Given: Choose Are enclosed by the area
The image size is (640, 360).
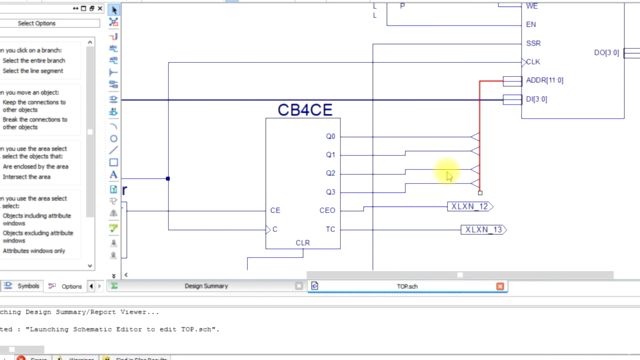Looking at the screenshot, I should click(36, 167).
